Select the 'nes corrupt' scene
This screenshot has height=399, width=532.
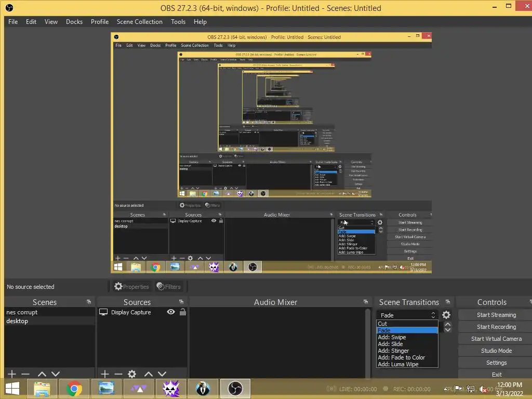(49, 312)
